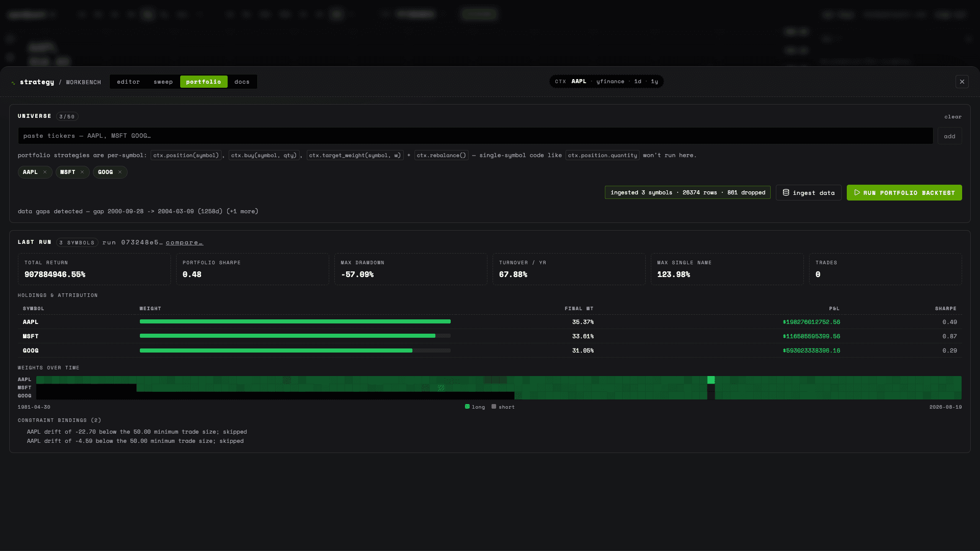This screenshot has width=980, height=551.
Task: Click the GOOG row in holdings table
Action: click(x=490, y=350)
